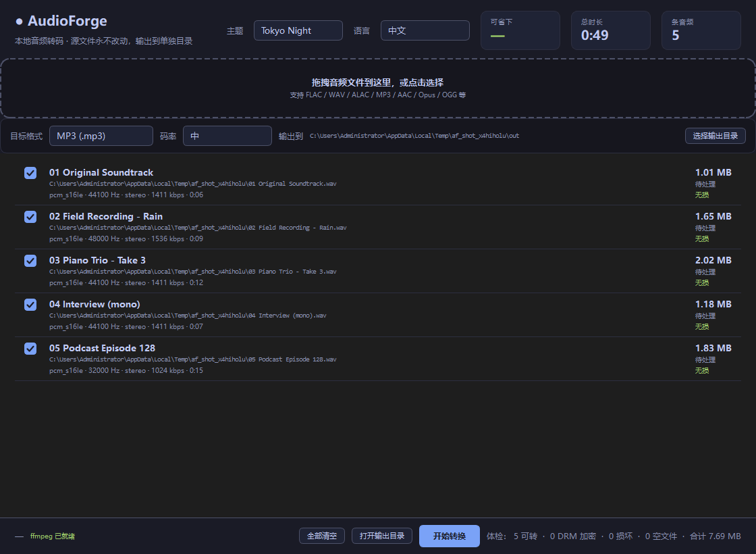This screenshot has height=554, width=756.
Task: Click file path of 05 Podcast Episode 128.wav
Action: coord(193,359)
